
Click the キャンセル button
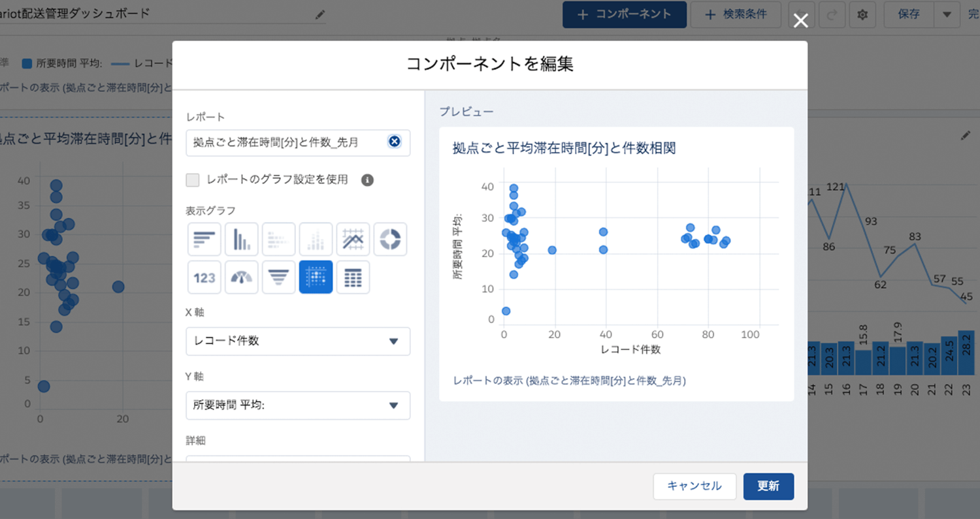(x=694, y=486)
